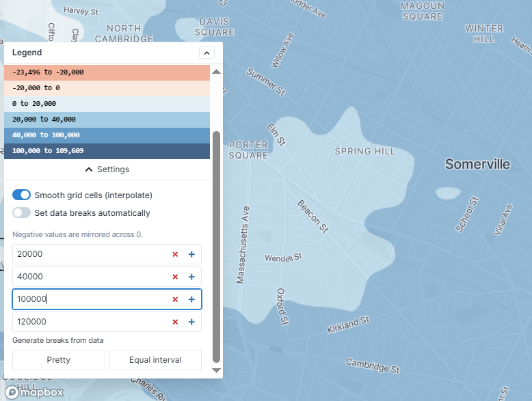Collapse the Settings section
This screenshot has height=401, width=532.
(x=107, y=169)
